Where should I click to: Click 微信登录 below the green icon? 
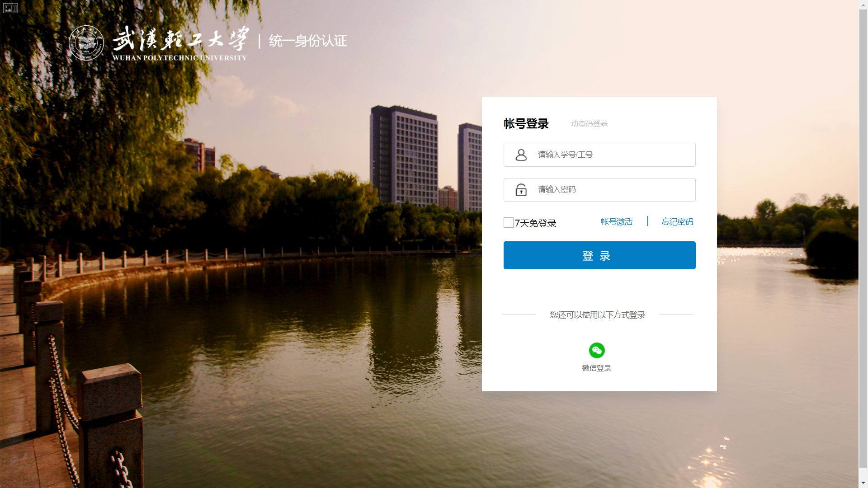tap(596, 368)
